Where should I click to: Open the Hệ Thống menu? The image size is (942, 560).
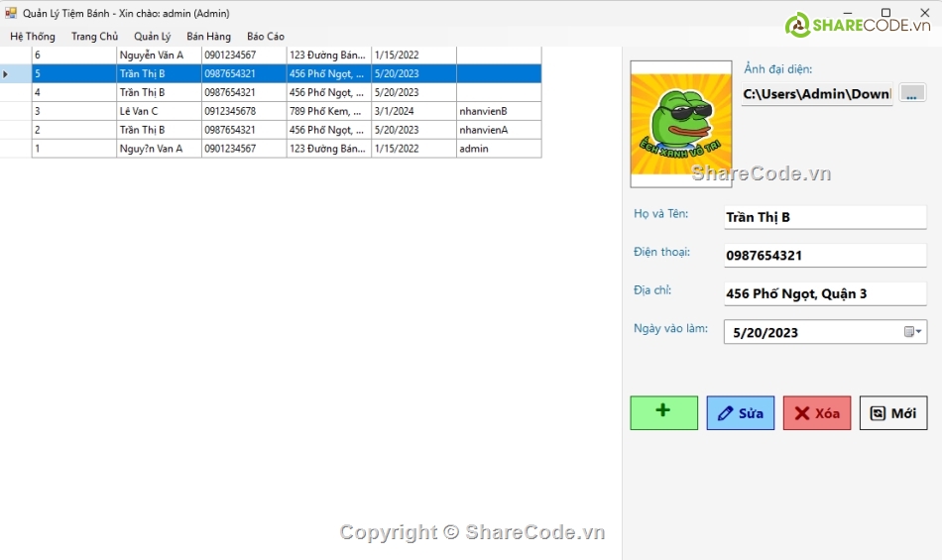33,37
